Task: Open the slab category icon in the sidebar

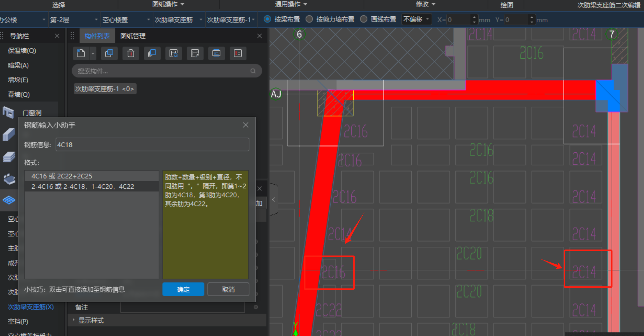Action: click(9, 157)
